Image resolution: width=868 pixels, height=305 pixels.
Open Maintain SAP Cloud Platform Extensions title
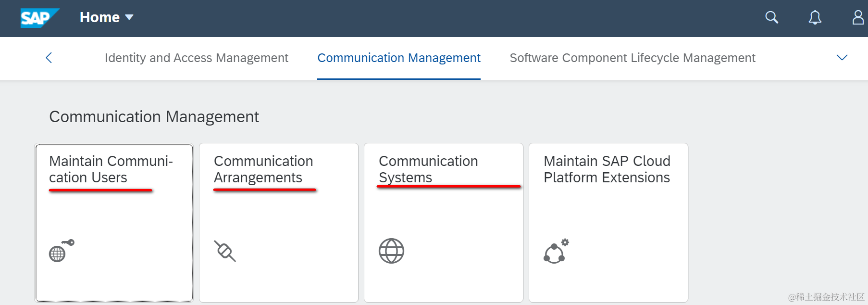607,169
